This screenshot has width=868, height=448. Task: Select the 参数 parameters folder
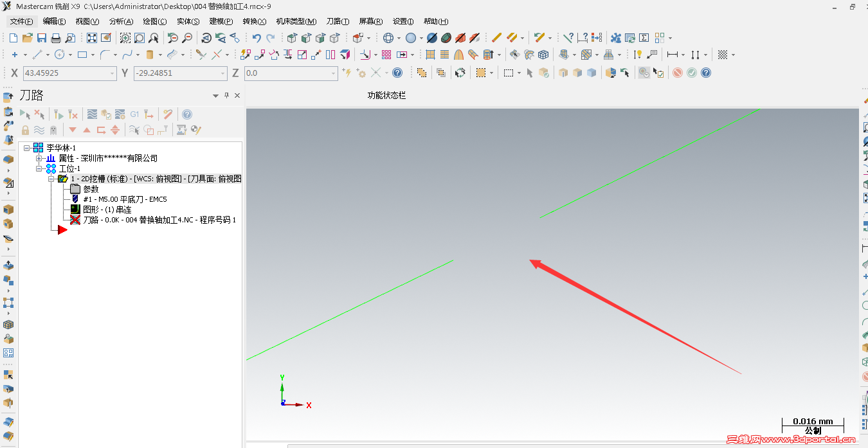coord(84,189)
